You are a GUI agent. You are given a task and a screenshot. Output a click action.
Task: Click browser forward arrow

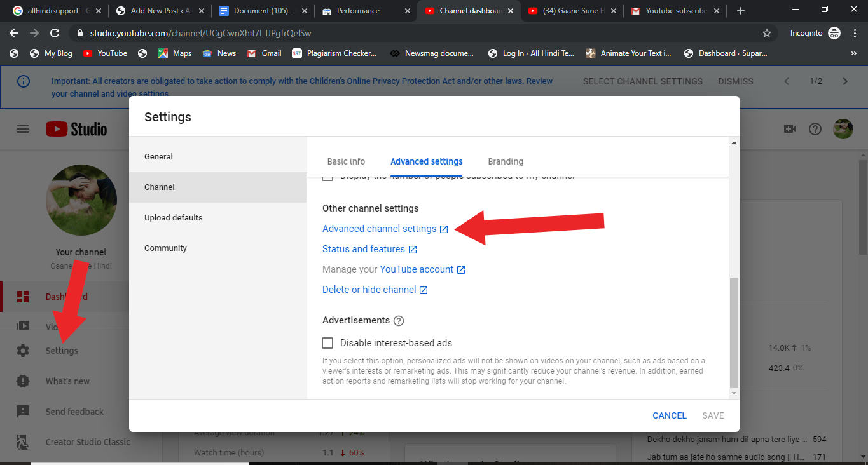tap(34, 33)
